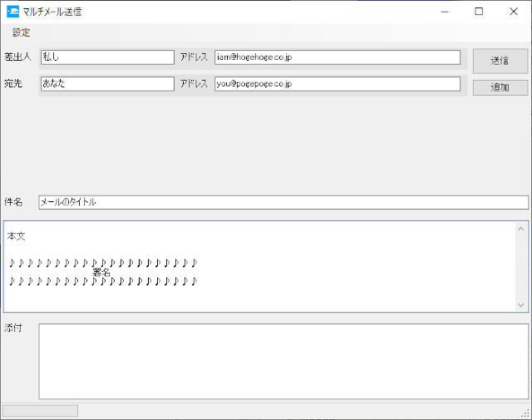This screenshot has height=420, width=532.
Task: Click the 件名 subject field
Action: [x=283, y=202]
